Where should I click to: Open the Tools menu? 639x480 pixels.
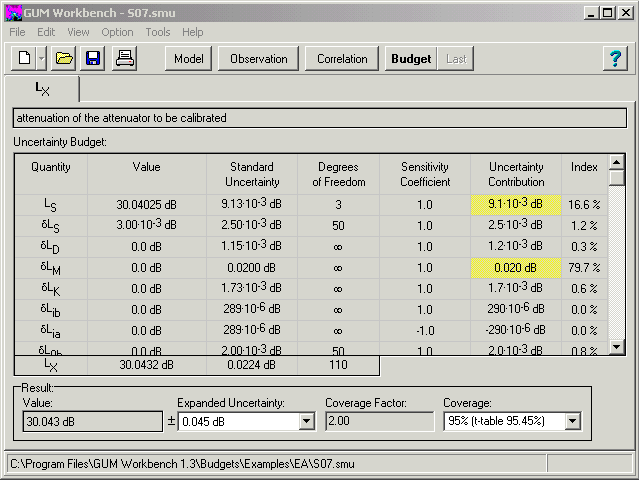(158, 32)
